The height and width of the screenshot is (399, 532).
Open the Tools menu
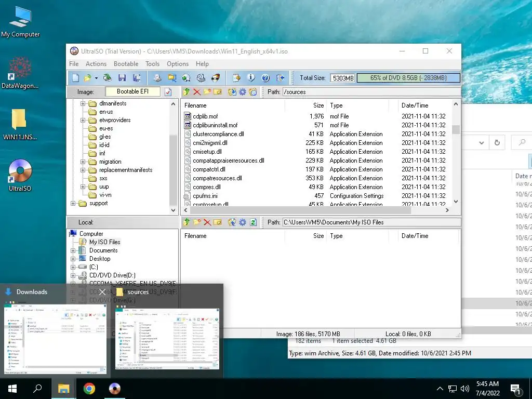coord(152,64)
